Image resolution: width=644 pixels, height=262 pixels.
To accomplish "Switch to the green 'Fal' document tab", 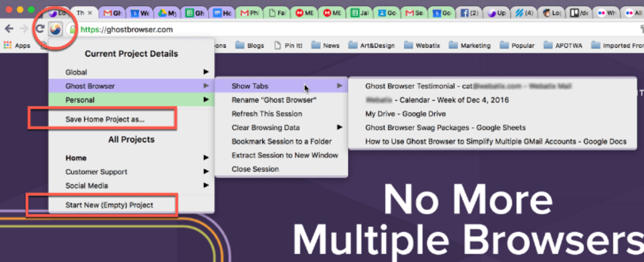I will click(x=277, y=13).
